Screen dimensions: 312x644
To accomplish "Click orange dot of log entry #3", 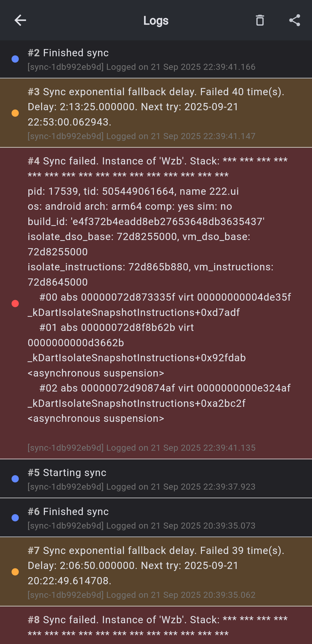I will [x=15, y=113].
